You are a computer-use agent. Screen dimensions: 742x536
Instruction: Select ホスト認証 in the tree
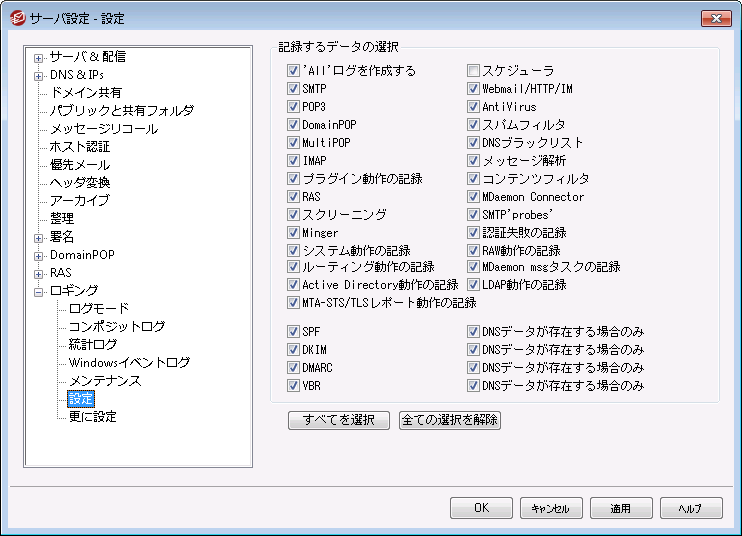(80, 147)
